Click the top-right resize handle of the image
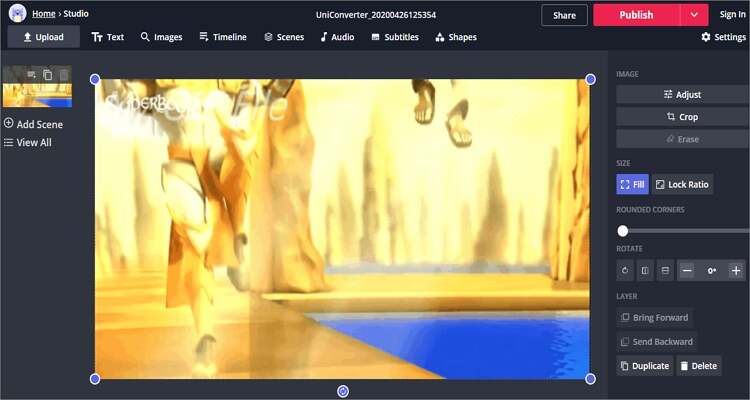 coord(590,79)
